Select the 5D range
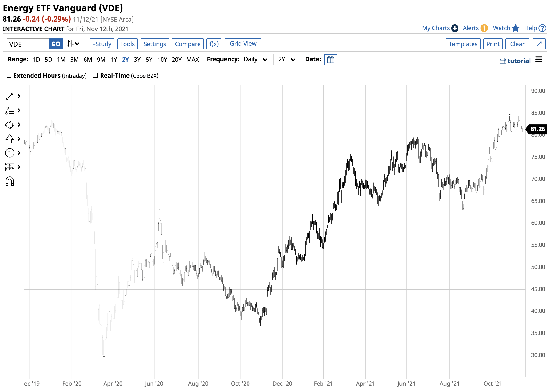The image size is (554, 392). (49, 60)
